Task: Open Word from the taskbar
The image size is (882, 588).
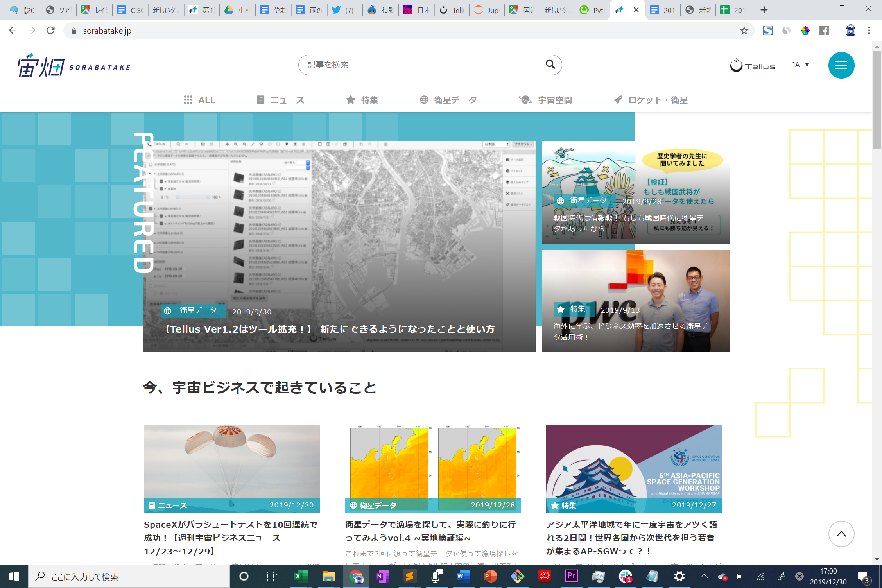Action: click(463, 576)
